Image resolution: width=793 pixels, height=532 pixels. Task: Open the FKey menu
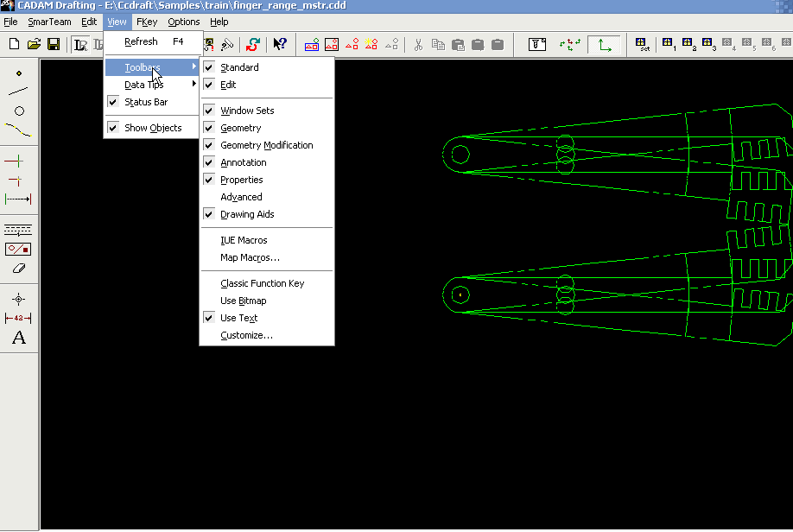147,22
